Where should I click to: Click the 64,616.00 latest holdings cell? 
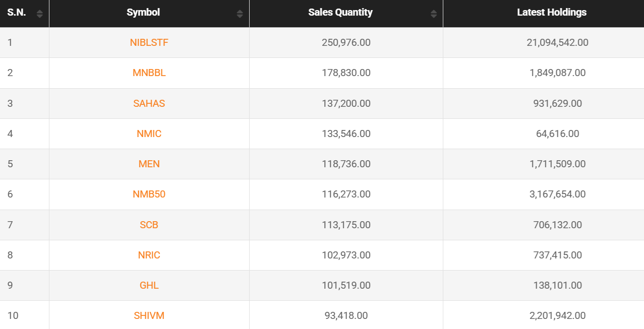point(557,134)
